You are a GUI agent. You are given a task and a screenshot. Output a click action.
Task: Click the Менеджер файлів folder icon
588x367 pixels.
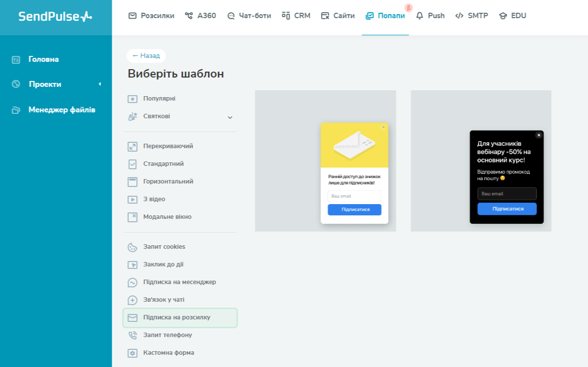click(16, 110)
